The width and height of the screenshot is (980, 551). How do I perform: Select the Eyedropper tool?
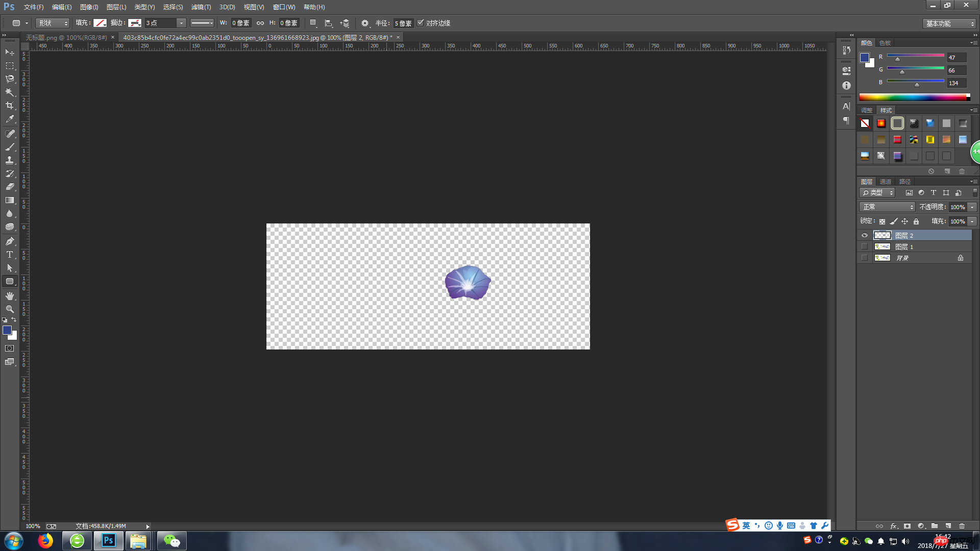9,120
